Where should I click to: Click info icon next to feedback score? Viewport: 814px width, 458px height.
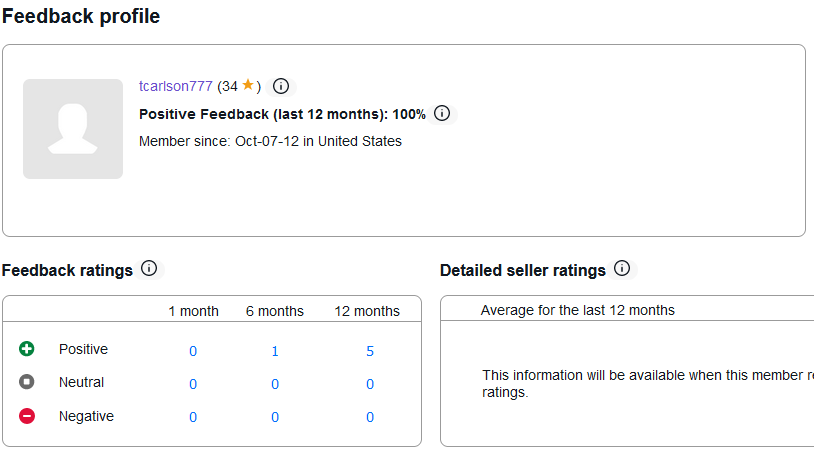coord(281,86)
